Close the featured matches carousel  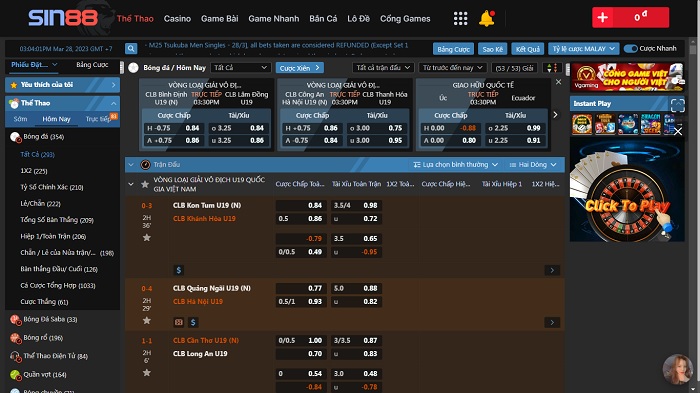click(x=558, y=82)
